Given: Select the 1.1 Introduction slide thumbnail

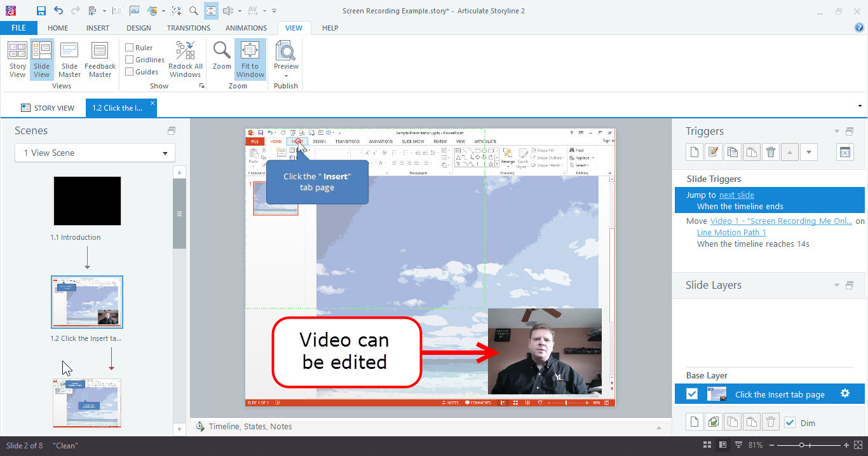Looking at the screenshot, I should tap(87, 201).
